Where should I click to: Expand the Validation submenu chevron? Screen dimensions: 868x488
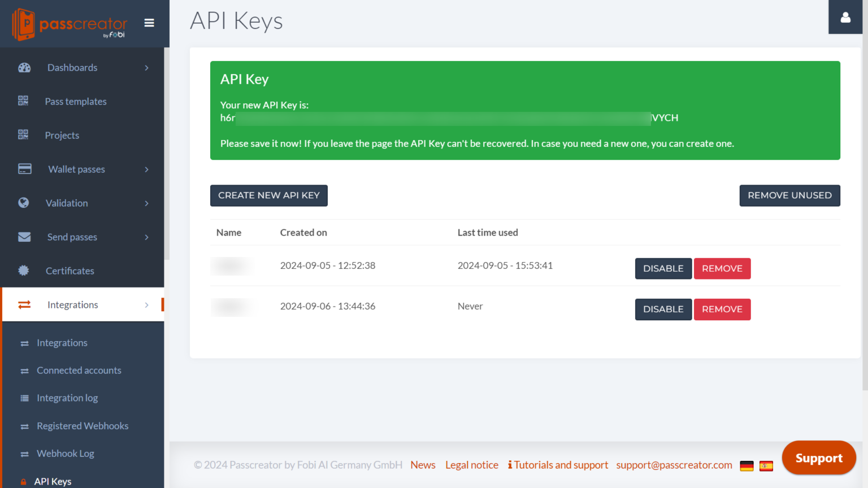pyautogui.click(x=147, y=203)
